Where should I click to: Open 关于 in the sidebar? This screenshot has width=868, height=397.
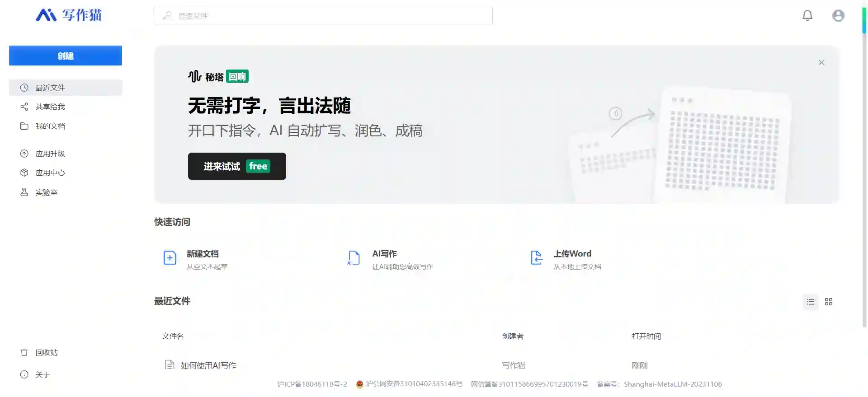point(66,374)
